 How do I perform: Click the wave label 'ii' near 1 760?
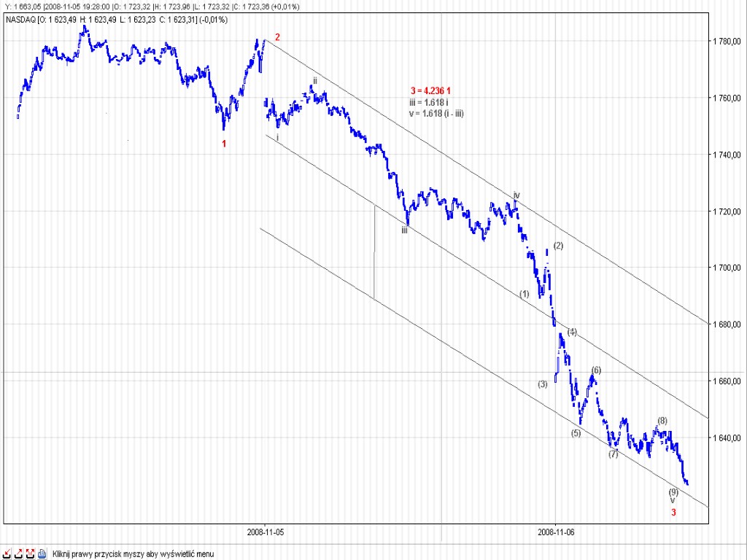point(315,81)
